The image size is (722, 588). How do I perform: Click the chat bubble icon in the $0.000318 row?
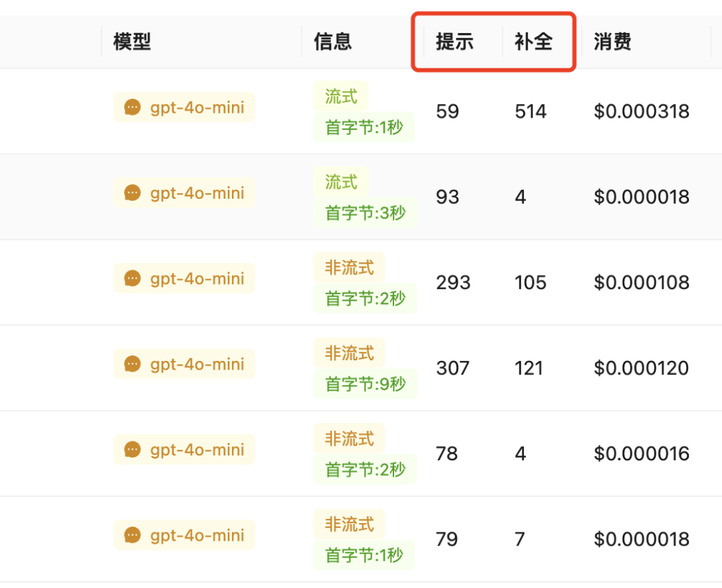click(x=132, y=107)
